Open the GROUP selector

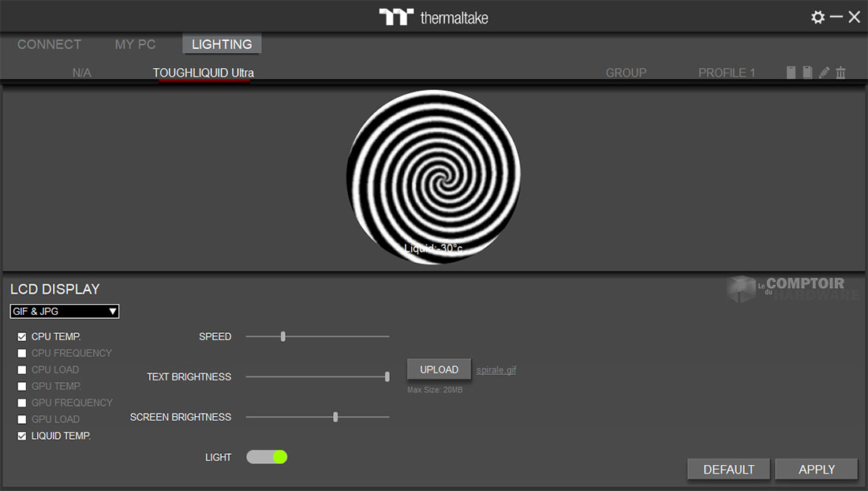click(x=626, y=73)
